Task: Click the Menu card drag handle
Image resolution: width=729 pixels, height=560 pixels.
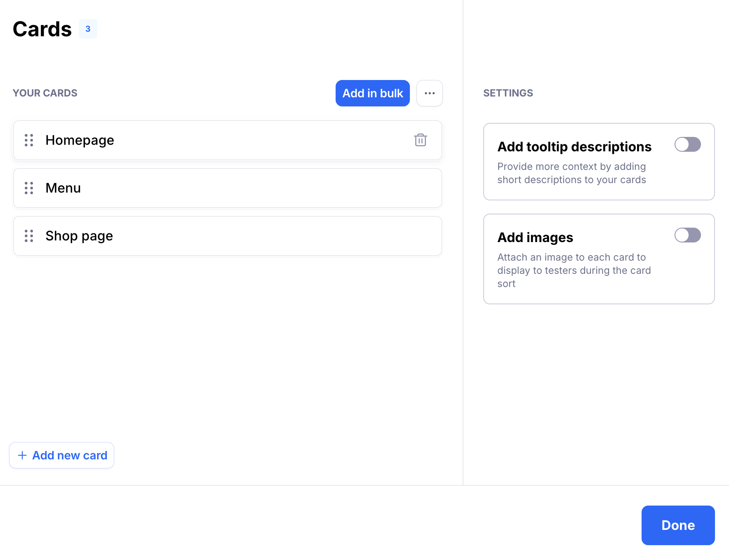Action: [29, 188]
